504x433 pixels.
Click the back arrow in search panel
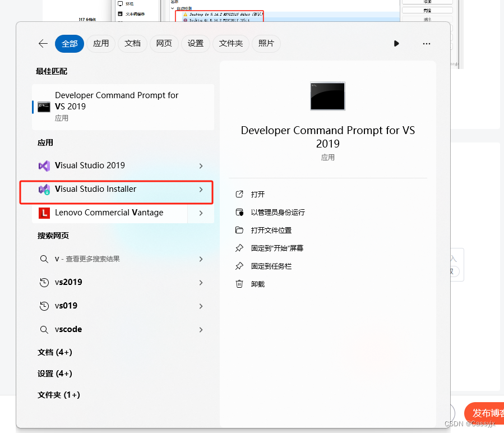click(43, 43)
